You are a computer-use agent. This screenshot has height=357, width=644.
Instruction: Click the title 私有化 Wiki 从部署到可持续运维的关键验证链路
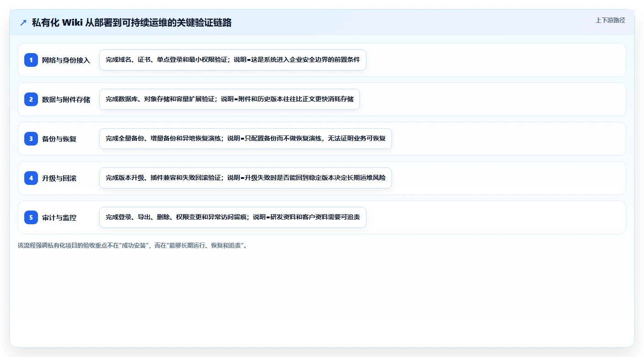pos(132,22)
